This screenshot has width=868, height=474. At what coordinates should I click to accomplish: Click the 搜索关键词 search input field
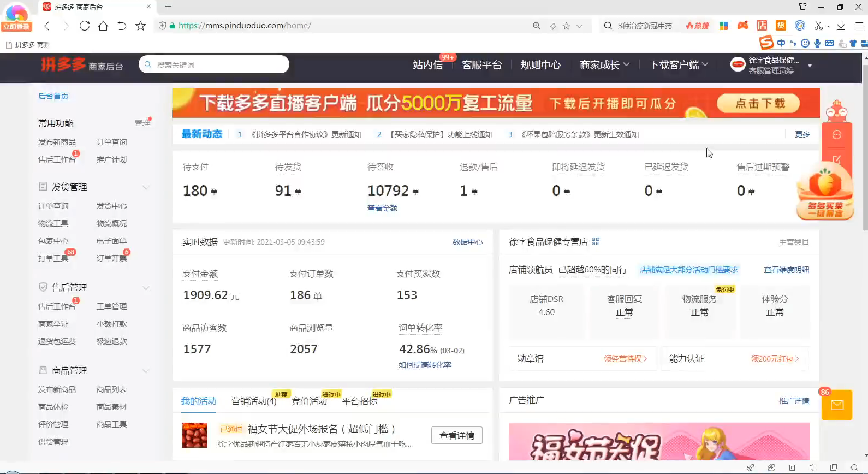pos(214,64)
